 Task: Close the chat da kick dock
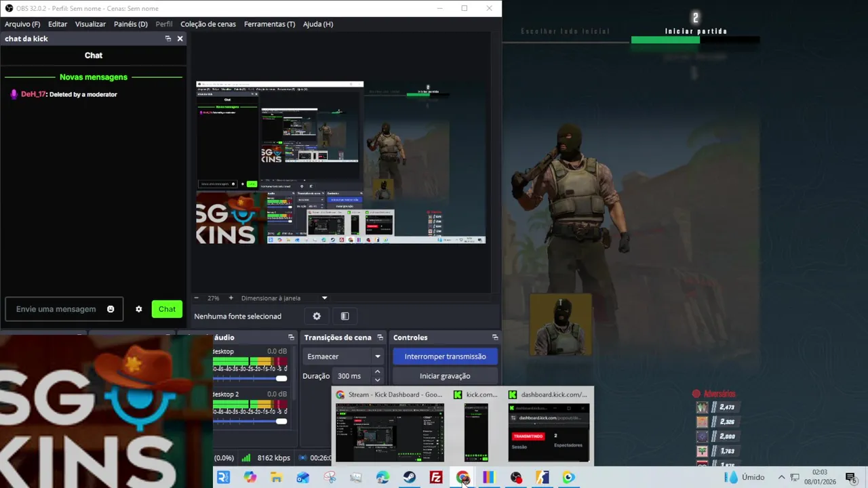[180, 39]
